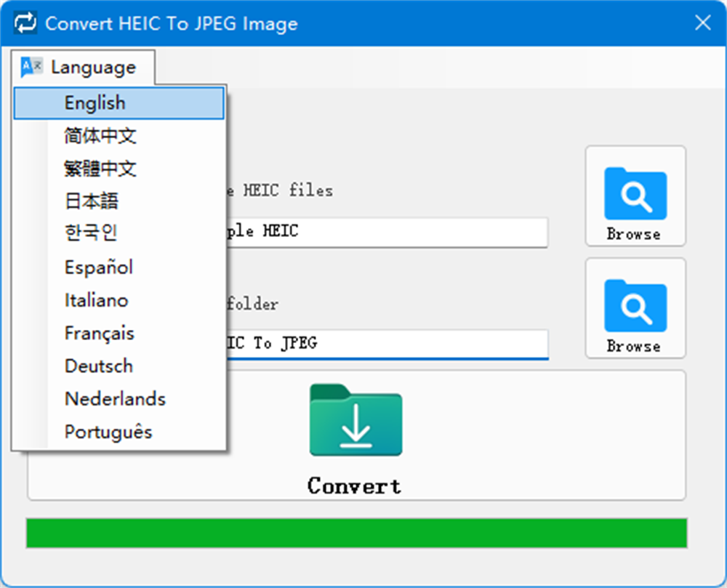
Task: Click the app logo icon in title bar
Action: click(x=25, y=23)
